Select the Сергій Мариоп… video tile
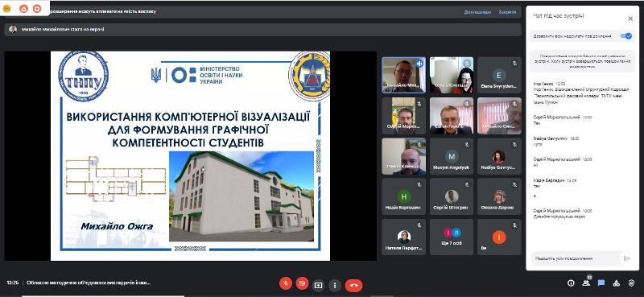644x297 pixels. click(x=404, y=115)
